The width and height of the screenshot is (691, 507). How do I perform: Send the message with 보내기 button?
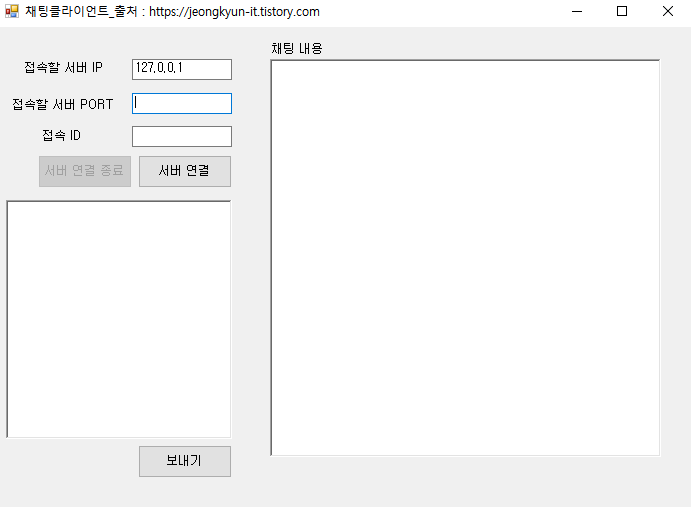(185, 461)
